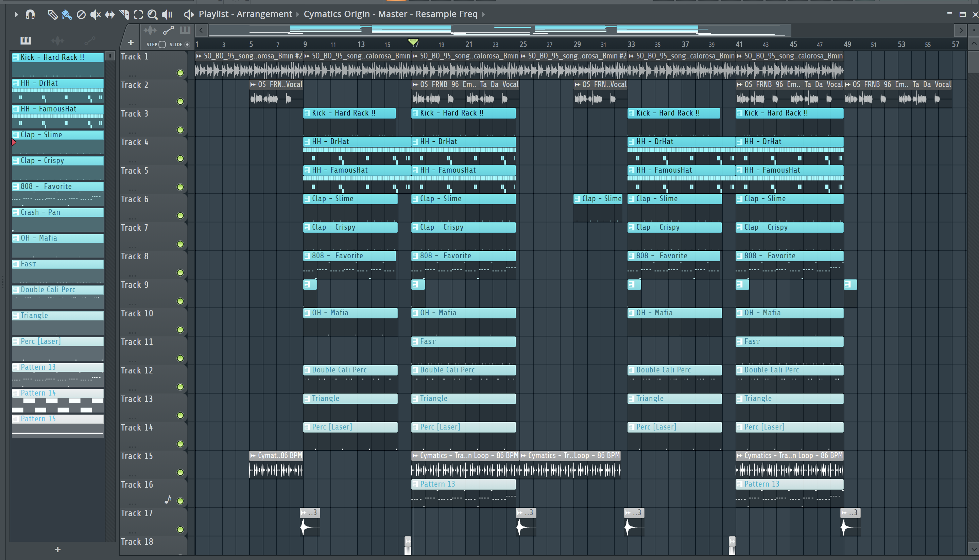The height and width of the screenshot is (560, 979).
Task: Select the Track 10 header label
Action: (137, 313)
